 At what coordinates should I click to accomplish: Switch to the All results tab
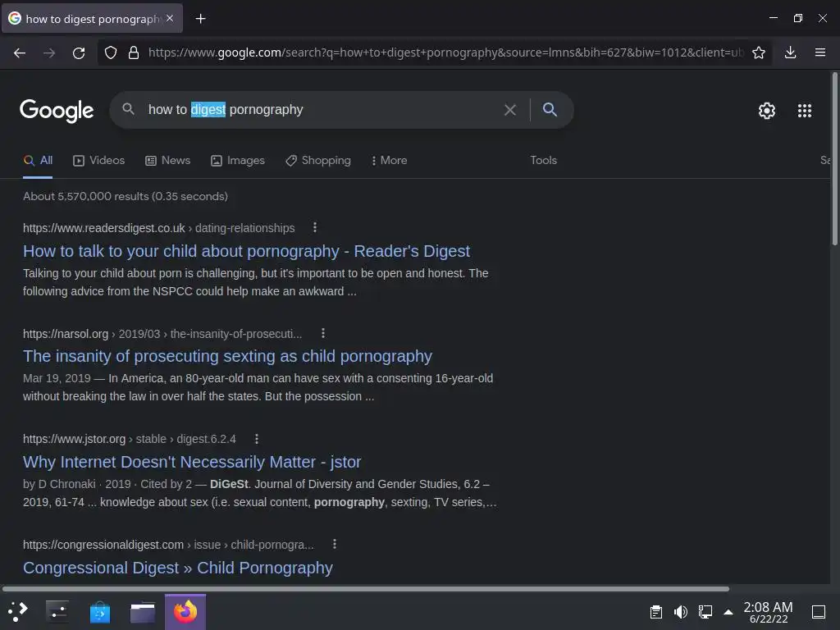point(38,160)
